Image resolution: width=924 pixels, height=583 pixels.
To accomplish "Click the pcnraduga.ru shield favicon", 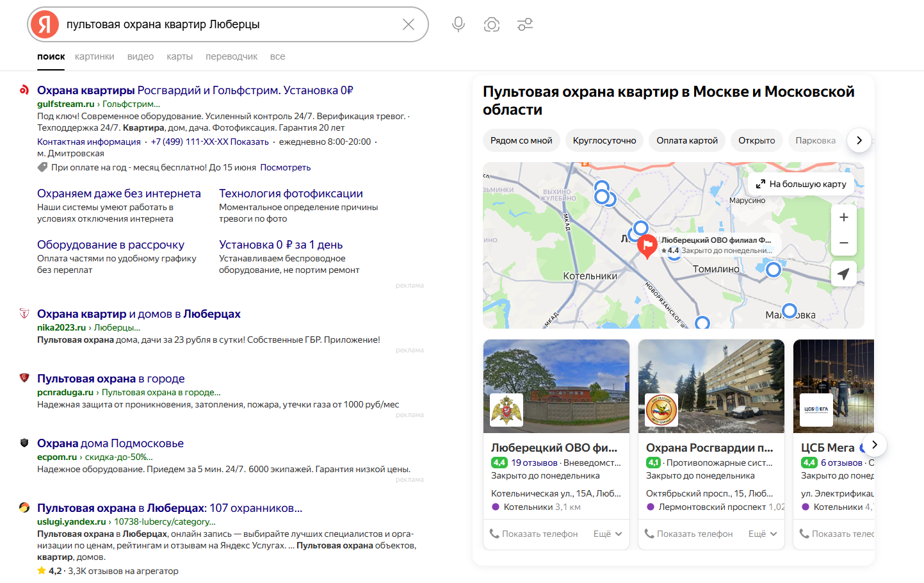I will (24, 378).
